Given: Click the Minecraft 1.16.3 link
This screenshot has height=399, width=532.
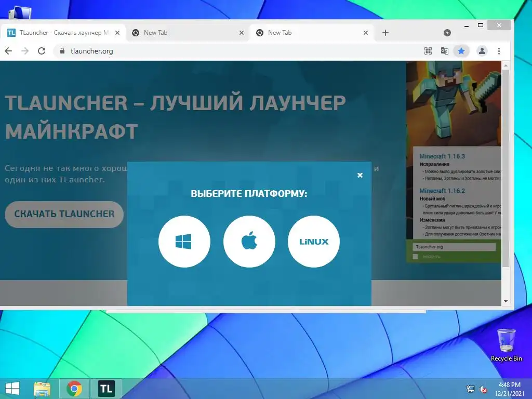Looking at the screenshot, I should [442, 156].
